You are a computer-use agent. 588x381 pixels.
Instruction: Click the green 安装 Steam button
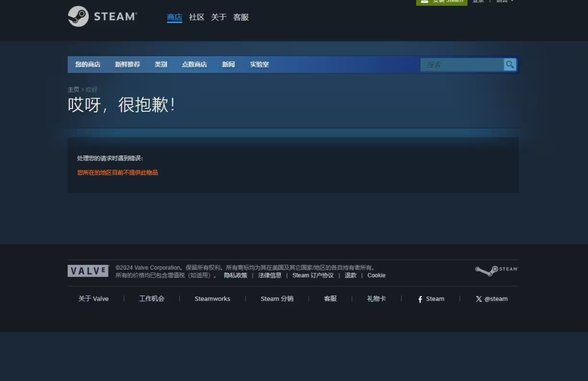coord(442,2)
